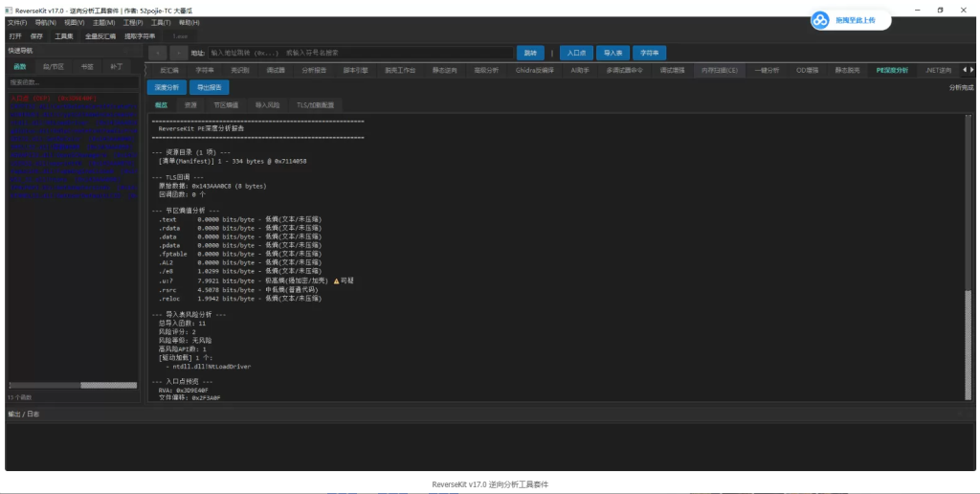This screenshot has width=980, height=494.
Task: Select the 函数 tab in quick navigation
Action: [x=20, y=67]
